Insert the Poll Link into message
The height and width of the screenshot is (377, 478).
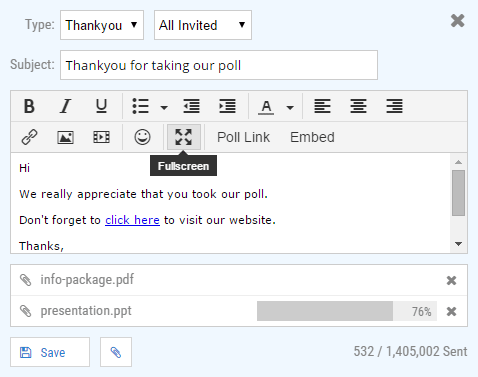tap(243, 137)
